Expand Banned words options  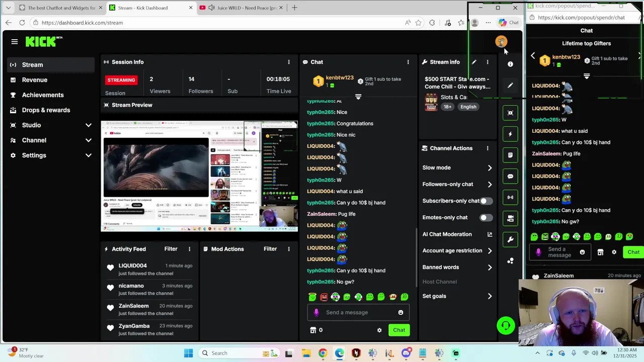457,267
